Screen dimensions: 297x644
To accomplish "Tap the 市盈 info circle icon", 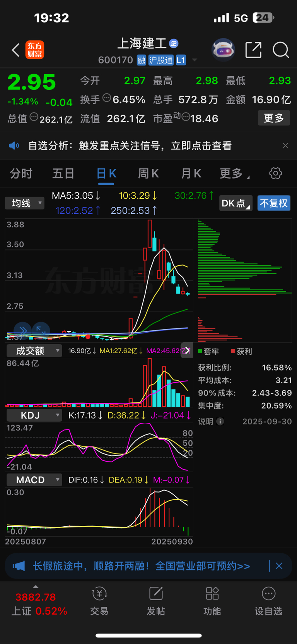I will pyautogui.click(x=186, y=117).
